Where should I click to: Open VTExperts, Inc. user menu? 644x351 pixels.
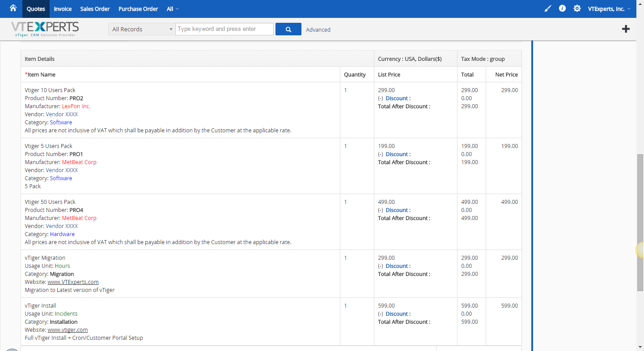(x=609, y=9)
